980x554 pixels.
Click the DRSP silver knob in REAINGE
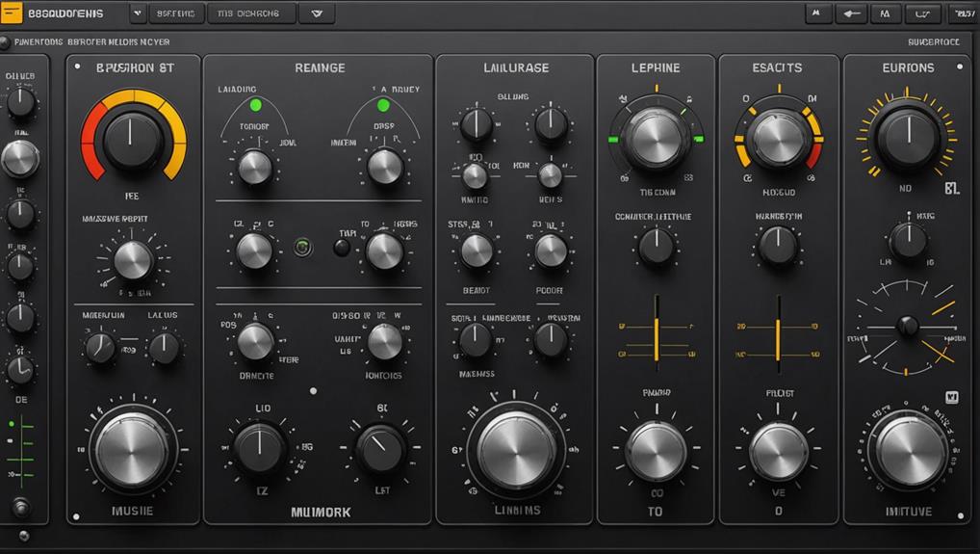[384, 167]
